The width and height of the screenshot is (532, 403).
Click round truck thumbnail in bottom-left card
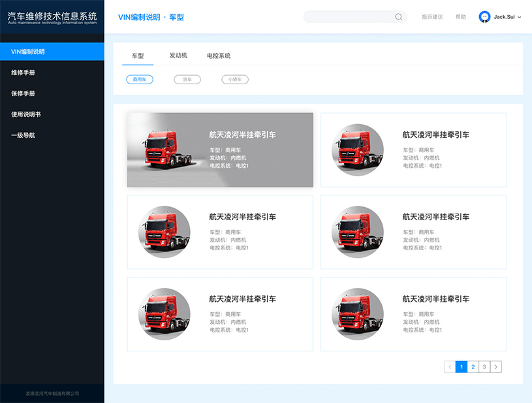pos(164,314)
